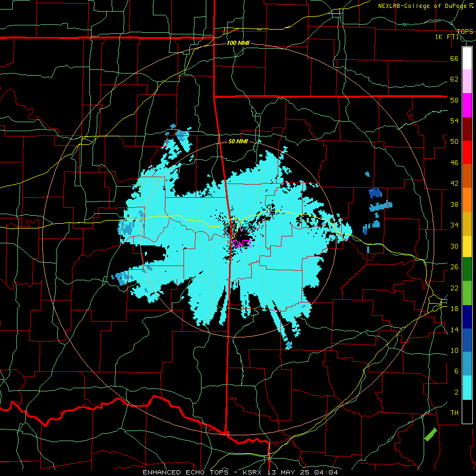476x476 pixels.
Task: Click the gold 38 kft legend swatch
Action: (x=467, y=224)
